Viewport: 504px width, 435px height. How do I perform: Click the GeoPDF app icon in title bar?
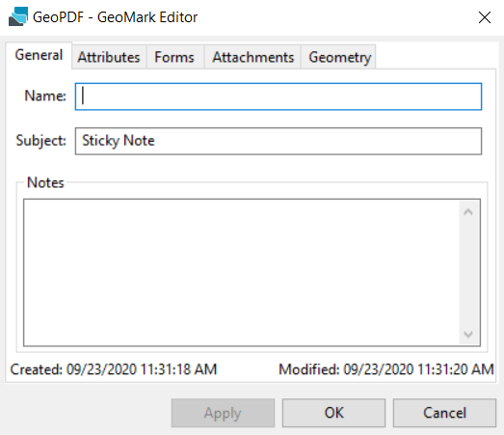[x=18, y=16]
